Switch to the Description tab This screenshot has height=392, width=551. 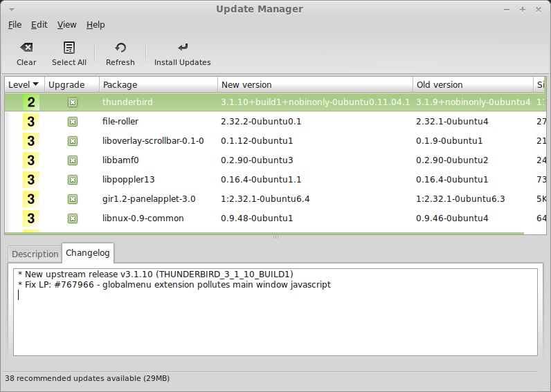(x=35, y=254)
